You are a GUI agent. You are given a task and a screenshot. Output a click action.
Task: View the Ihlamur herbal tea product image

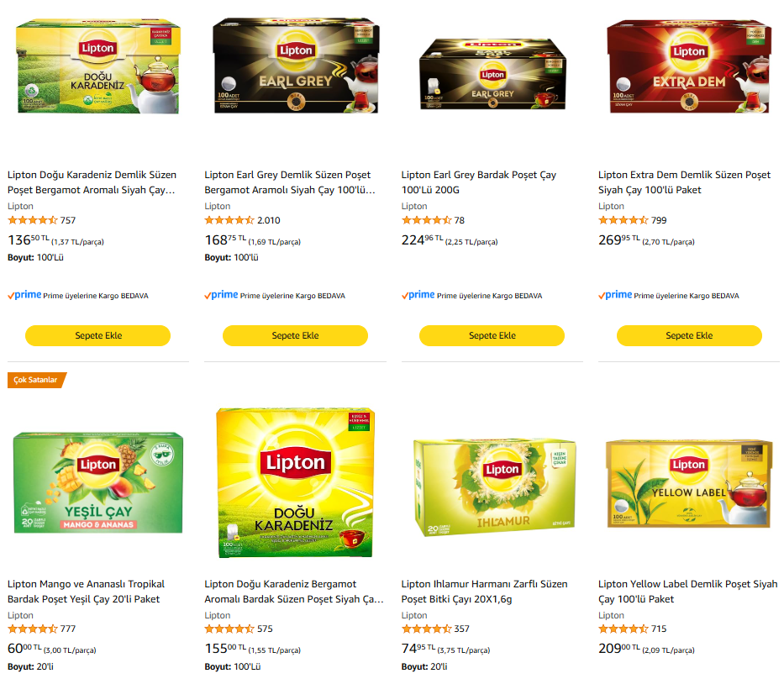coord(494,487)
